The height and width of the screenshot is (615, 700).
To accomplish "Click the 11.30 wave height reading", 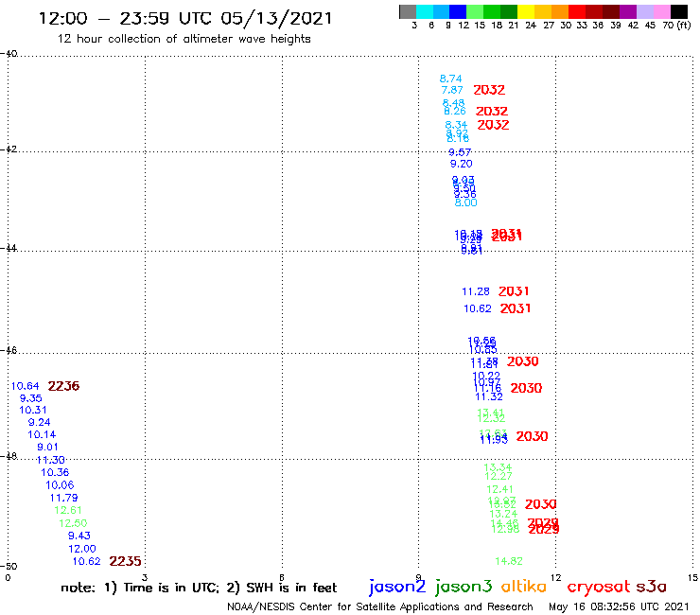I will tap(51, 460).
